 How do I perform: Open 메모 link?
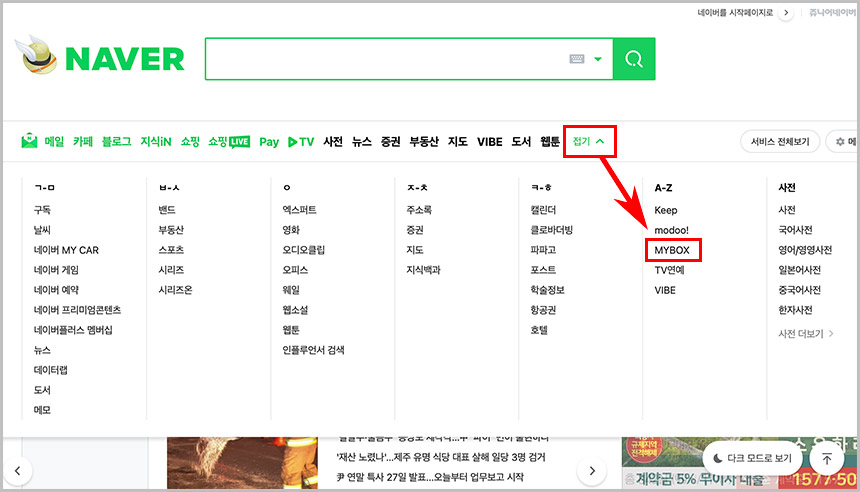[42, 410]
